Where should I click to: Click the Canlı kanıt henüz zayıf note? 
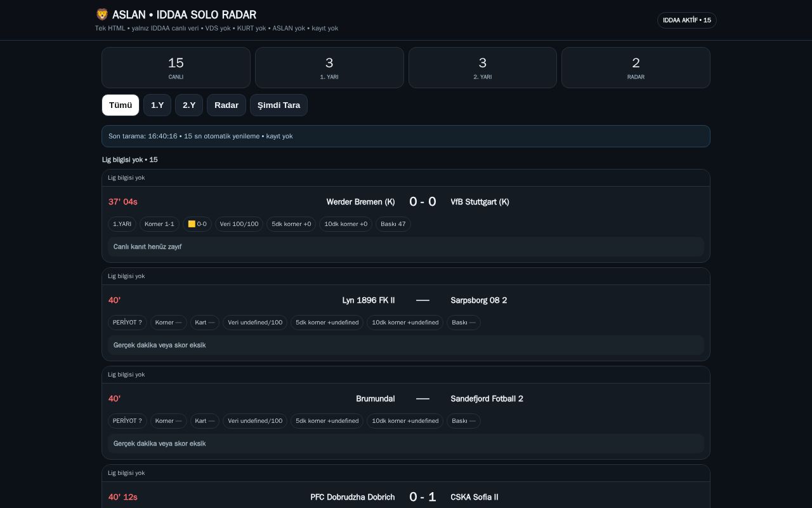[x=406, y=247]
